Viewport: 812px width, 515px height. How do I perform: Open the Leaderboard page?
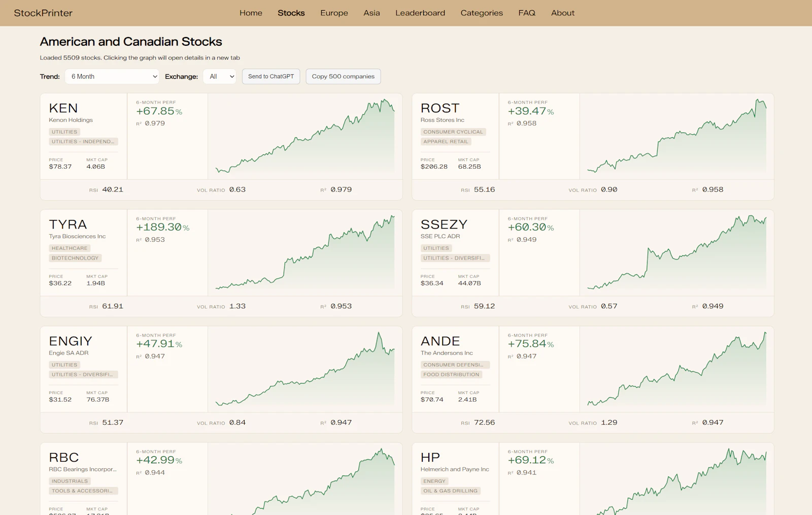(x=420, y=13)
